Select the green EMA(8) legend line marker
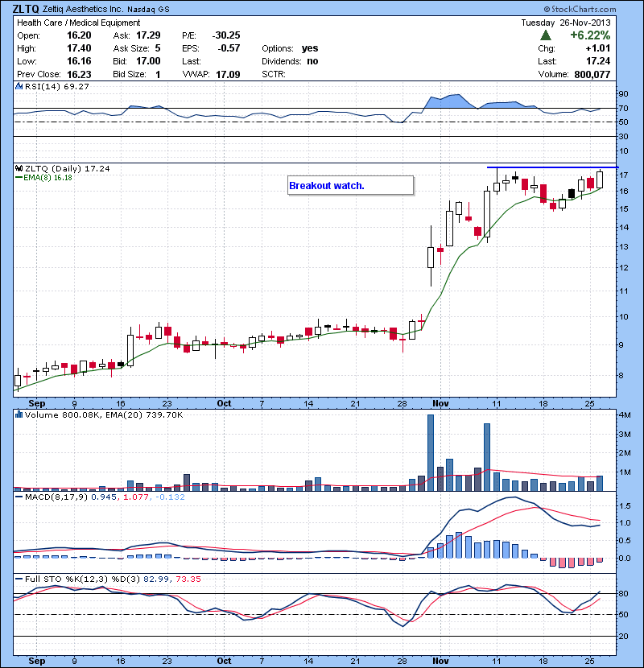This screenshot has width=644, height=668. point(19,178)
